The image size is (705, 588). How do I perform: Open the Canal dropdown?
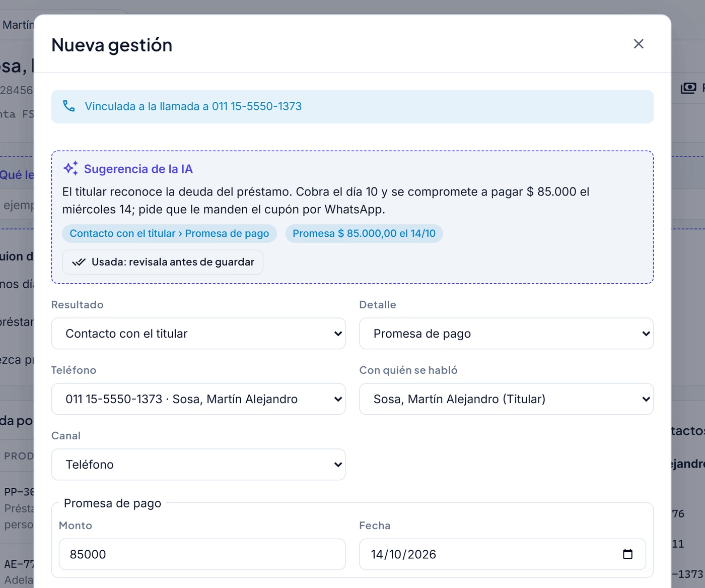coord(198,465)
